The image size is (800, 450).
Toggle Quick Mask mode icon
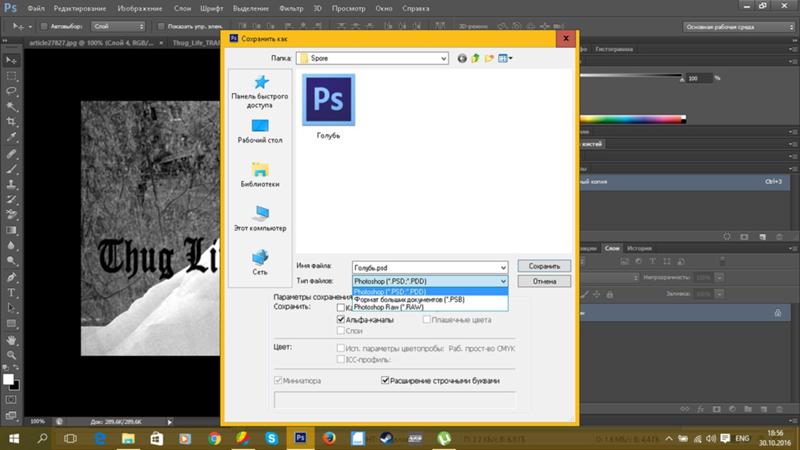pyautogui.click(x=11, y=399)
